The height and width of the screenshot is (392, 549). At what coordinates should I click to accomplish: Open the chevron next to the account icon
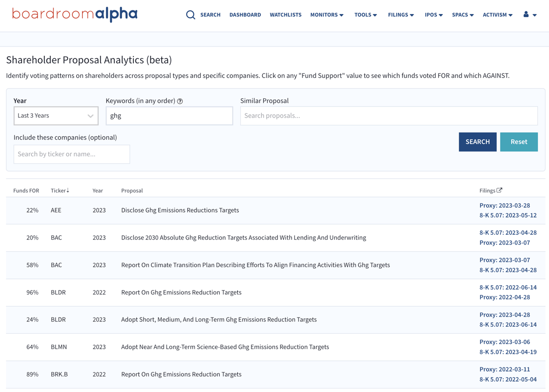[x=534, y=15]
